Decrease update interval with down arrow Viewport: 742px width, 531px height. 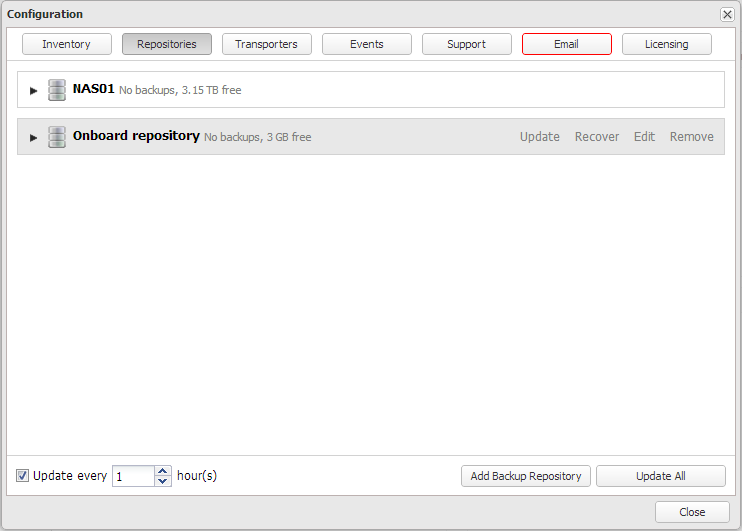(x=163, y=481)
